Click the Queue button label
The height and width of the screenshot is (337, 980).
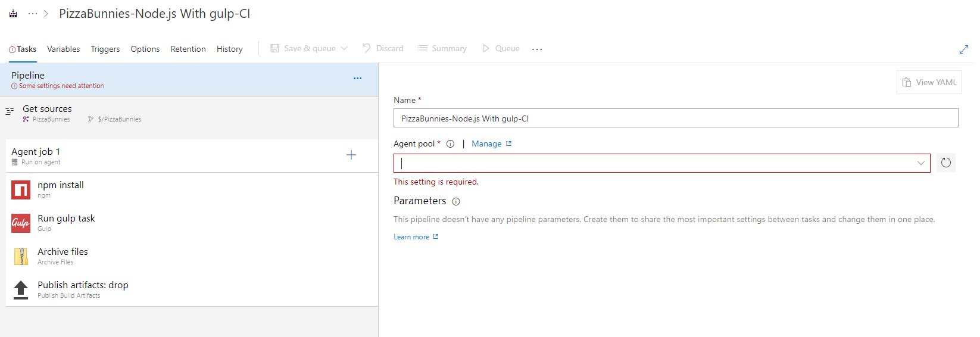point(507,48)
